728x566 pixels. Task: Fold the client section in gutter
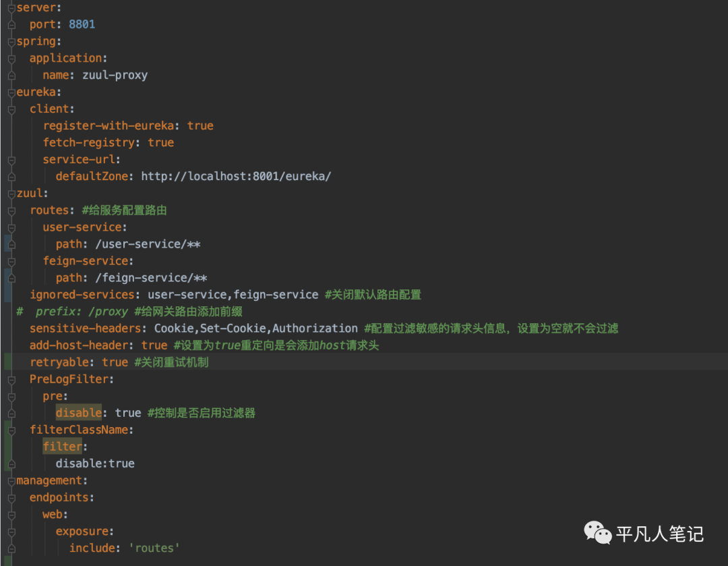[x=11, y=109]
